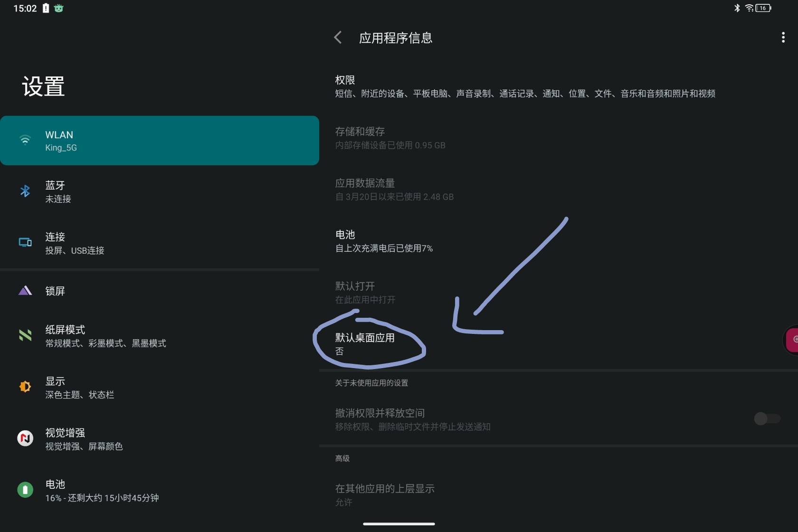Image resolution: width=798 pixels, height=532 pixels.
Task: Tap the 显示 brightness icon
Action: (x=25, y=387)
